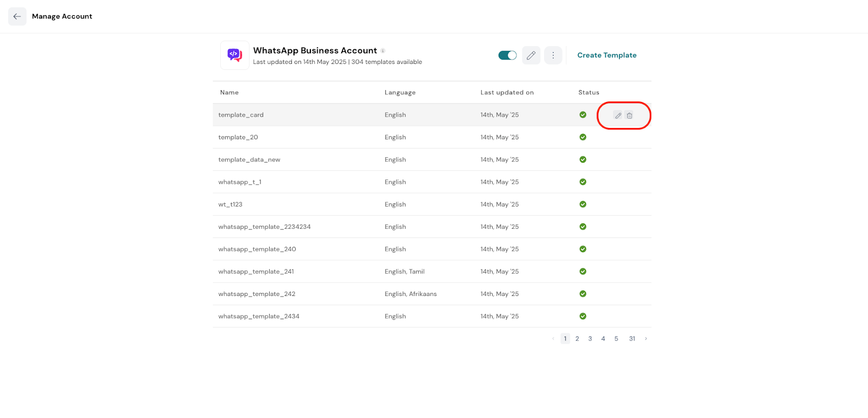Screen dimensions: 868x418
Task: Go to next page of templates
Action: coord(646,339)
